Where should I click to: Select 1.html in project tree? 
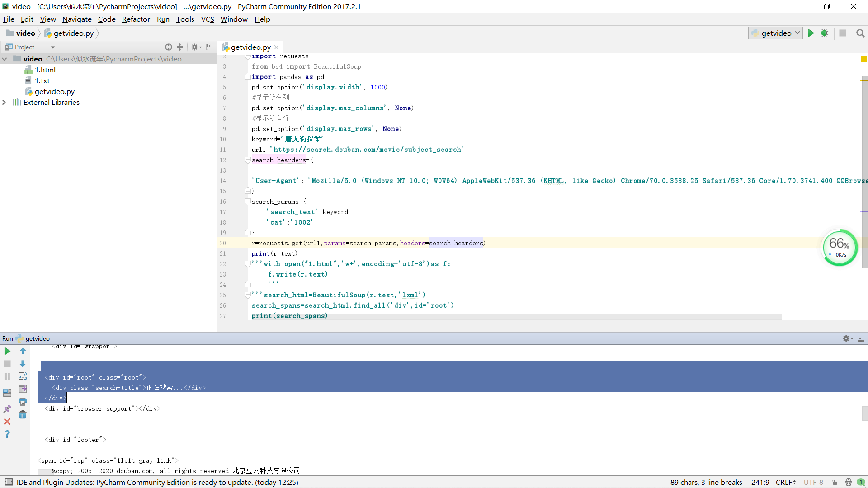(45, 70)
